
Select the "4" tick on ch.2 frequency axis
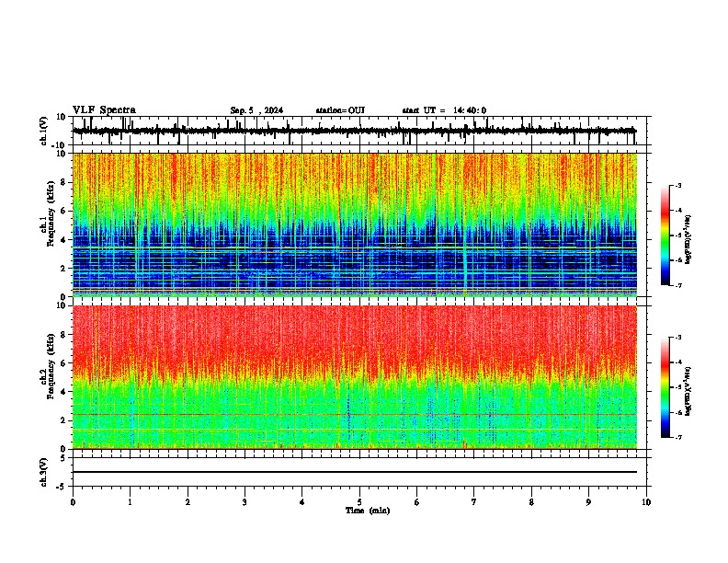tap(63, 392)
